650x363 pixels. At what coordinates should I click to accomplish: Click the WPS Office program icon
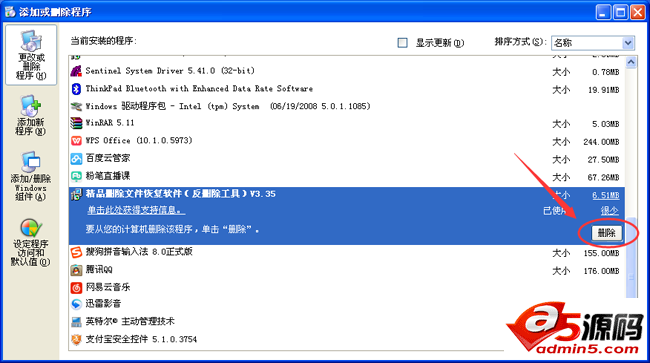[76, 141]
